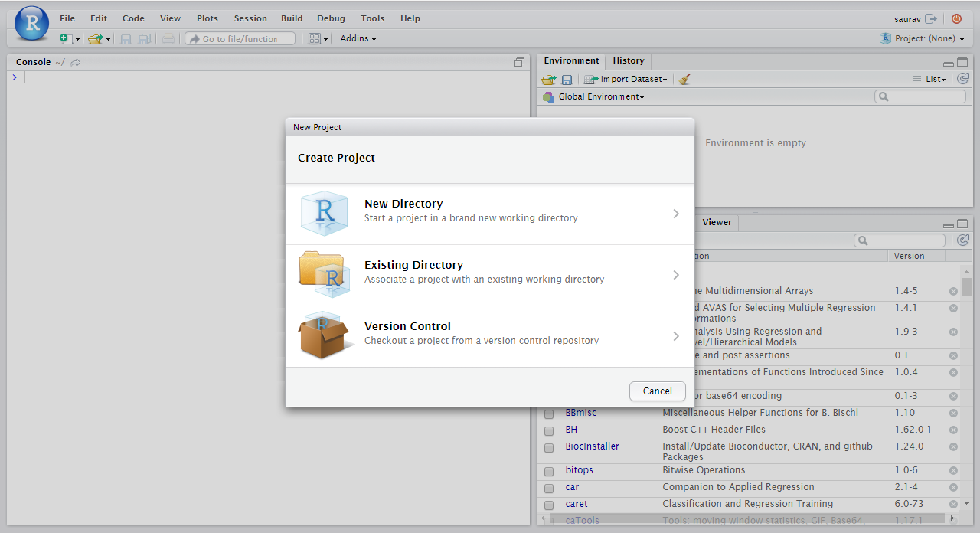
Task: Tick the car package checkbox
Action: pyautogui.click(x=549, y=488)
